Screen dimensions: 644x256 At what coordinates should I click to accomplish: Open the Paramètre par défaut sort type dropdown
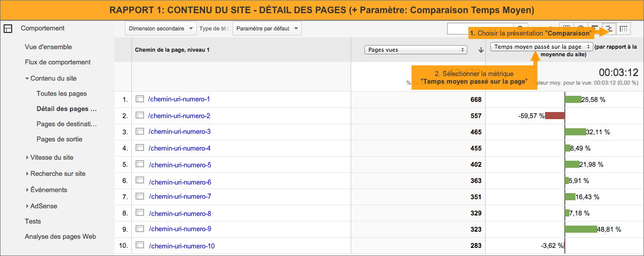[x=267, y=29]
